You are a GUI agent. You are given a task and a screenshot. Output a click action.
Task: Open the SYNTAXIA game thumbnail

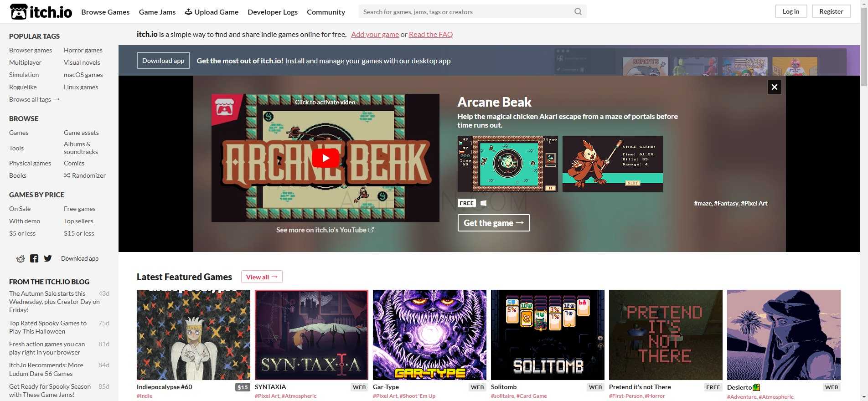[311, 335]
